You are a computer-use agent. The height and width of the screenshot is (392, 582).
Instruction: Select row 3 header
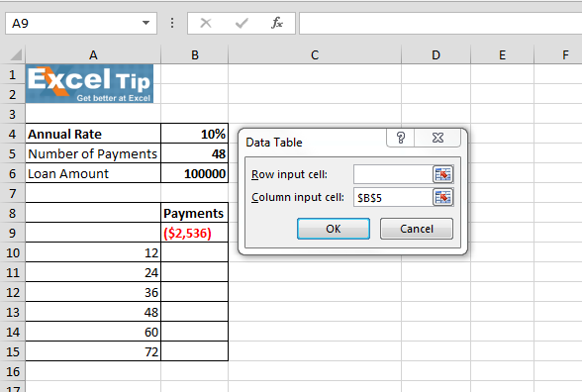pyautogui.click(x=13, y=114)
